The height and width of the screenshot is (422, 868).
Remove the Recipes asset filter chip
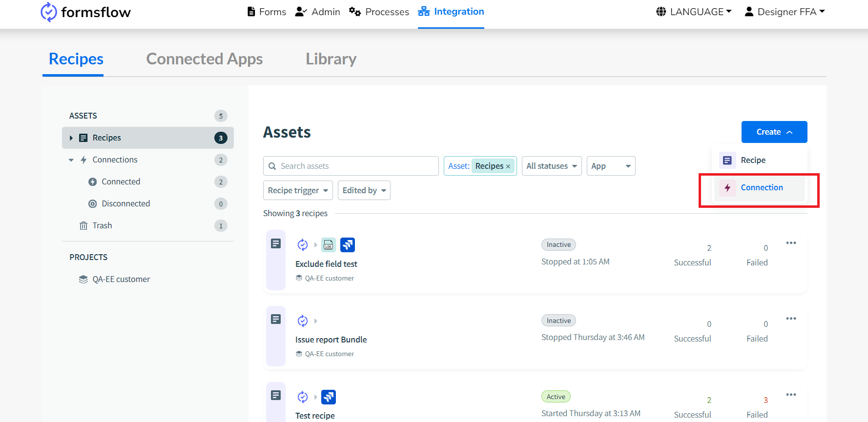tap(508, 166)
